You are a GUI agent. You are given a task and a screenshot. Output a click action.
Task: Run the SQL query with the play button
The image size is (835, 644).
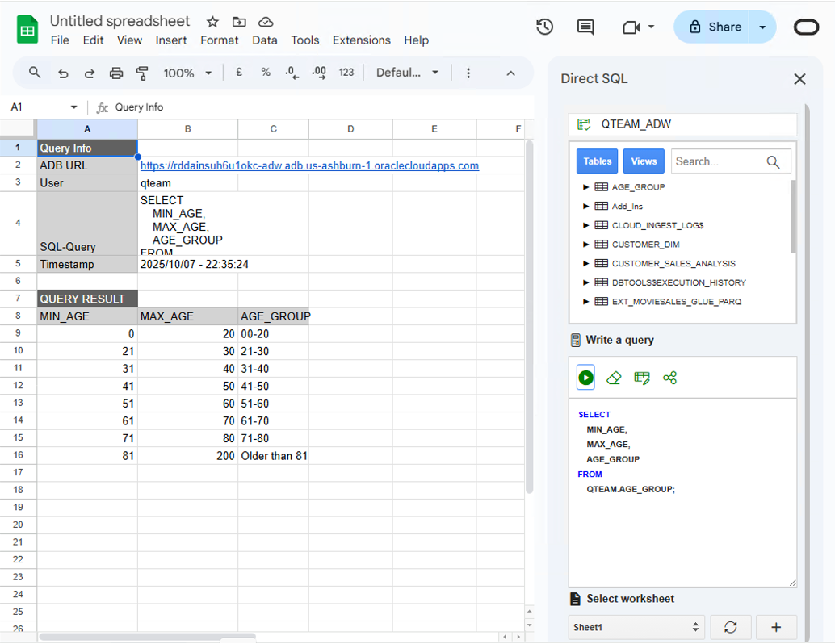point(585,377)
